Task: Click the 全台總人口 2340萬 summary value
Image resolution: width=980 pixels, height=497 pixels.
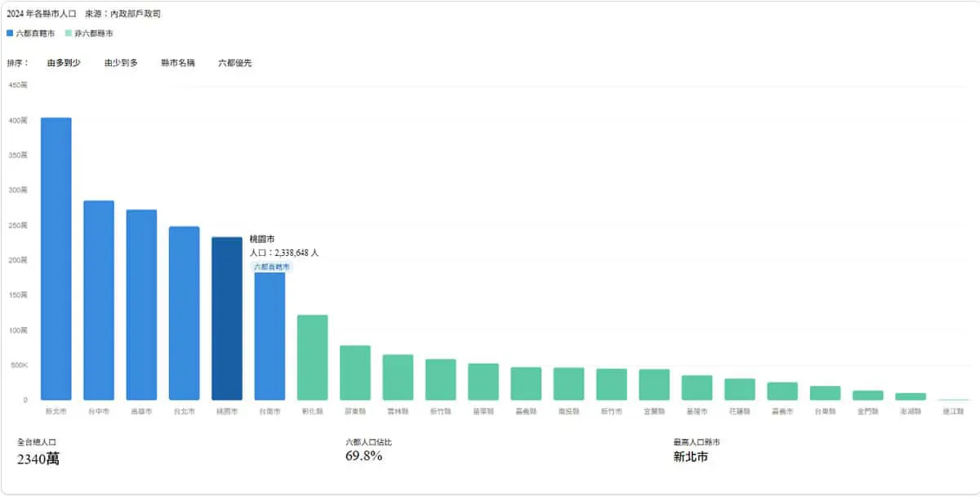Action: coord(38,459)
